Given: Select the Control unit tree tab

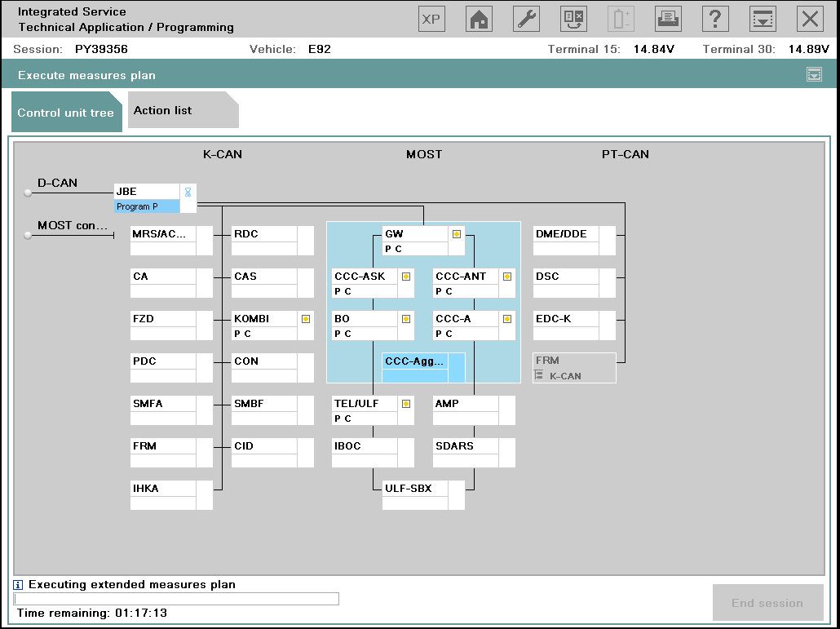Looking at the screenshot, I should (x=65, y=113).
